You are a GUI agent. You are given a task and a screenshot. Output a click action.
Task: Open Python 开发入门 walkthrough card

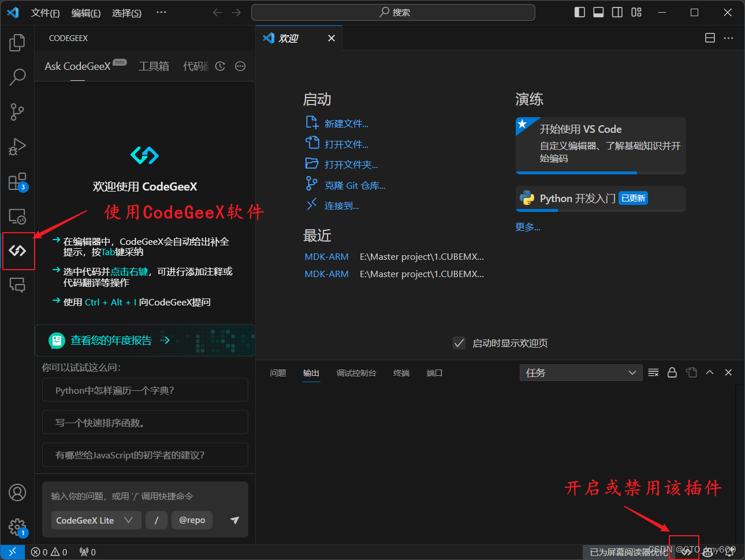pyautogui.click(x=601, y=199)
